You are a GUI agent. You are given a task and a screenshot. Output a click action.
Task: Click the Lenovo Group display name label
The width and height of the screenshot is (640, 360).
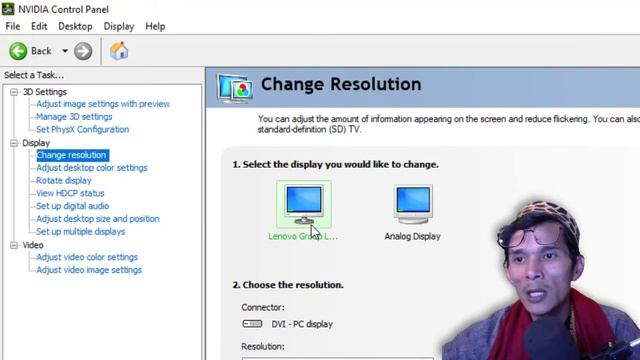click(303, 236)
